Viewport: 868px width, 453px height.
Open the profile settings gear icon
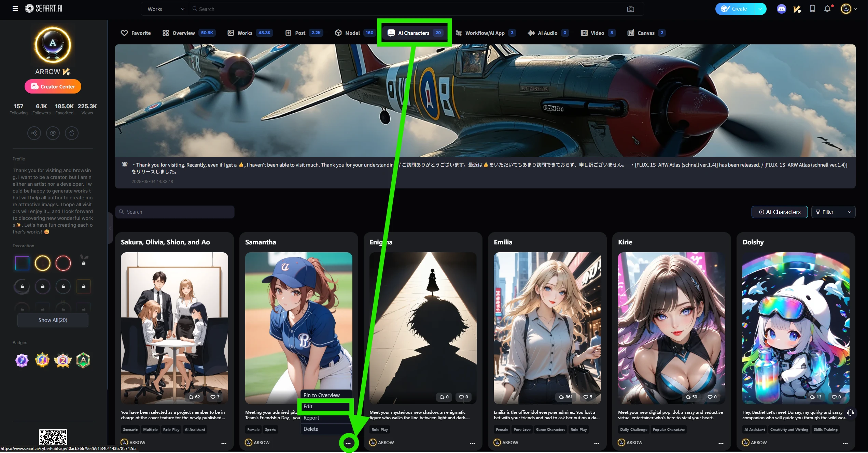coord(53,133)
